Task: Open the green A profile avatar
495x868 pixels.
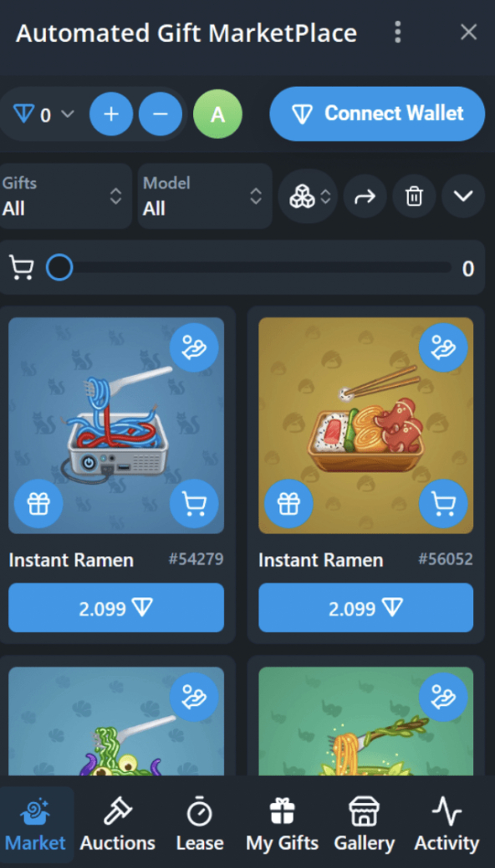Action: [218, 114]
